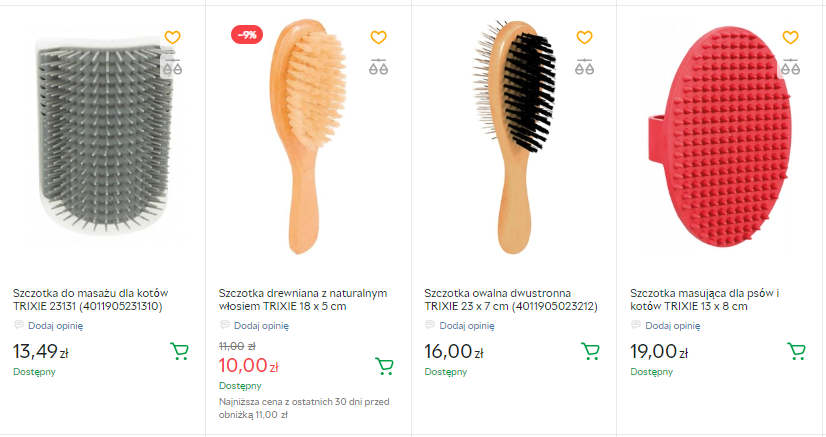Compare the wooden natural bristle brush
This screenshot has width=826, height=437.
click(x=378, y=67)
